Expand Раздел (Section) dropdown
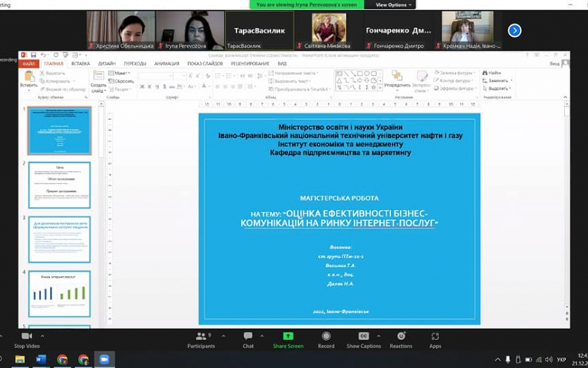The width and height of the screenshot is (588, 368). point(119,89)
